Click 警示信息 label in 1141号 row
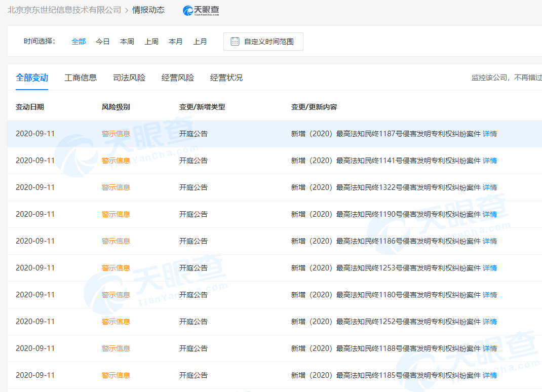This screenshot has width=542, height=392. point(116,161)
